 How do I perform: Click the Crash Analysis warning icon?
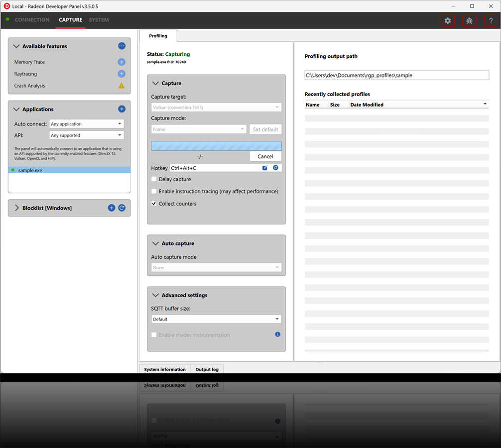point(122,86)
